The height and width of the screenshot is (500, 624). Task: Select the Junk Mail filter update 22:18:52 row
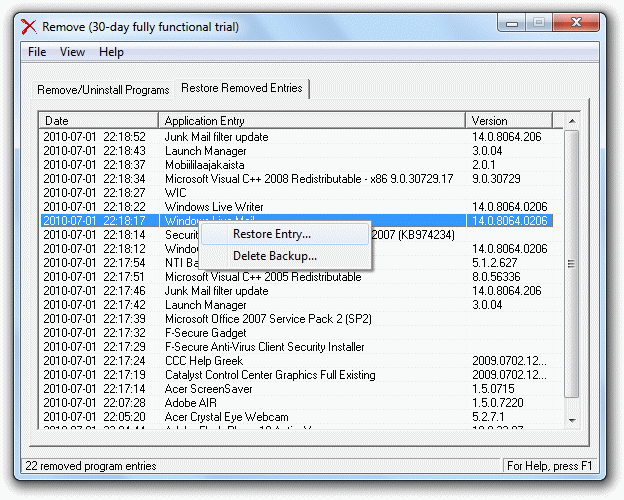(296, 137)
